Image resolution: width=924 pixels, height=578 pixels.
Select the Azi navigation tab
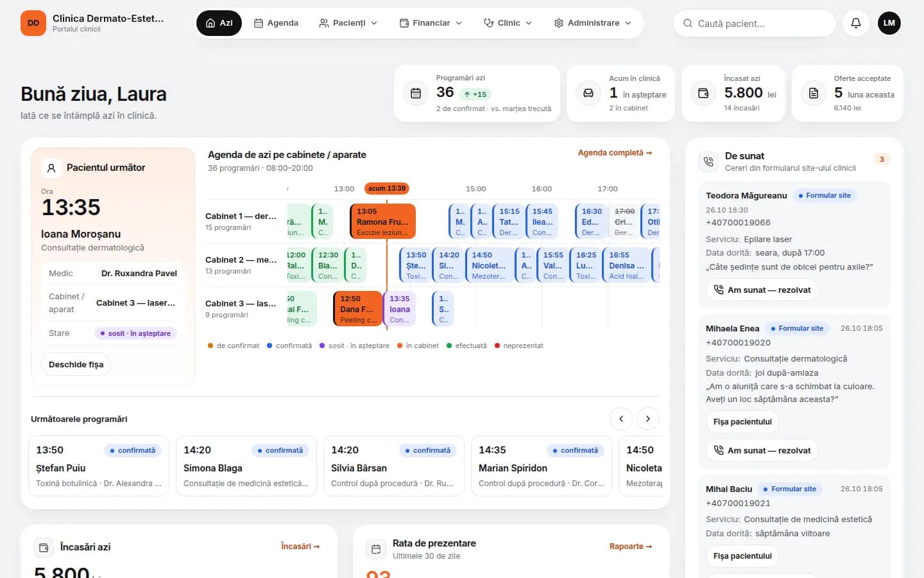click(219, 23)
